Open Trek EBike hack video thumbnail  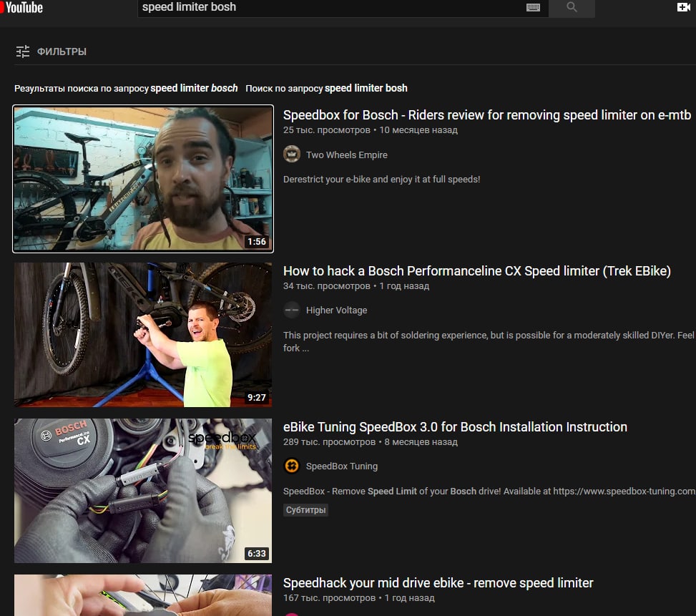click(x=143, y=335)
